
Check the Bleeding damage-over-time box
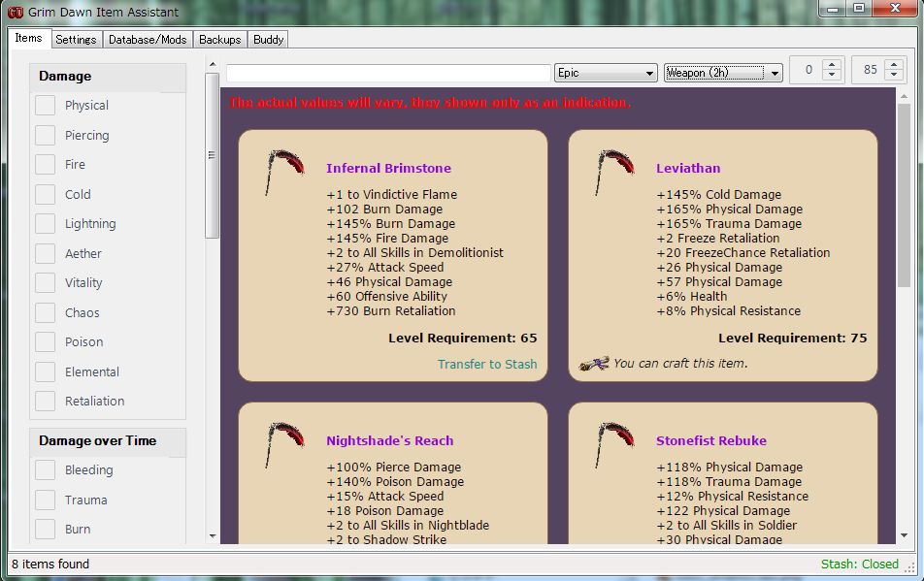coord(46,469)
